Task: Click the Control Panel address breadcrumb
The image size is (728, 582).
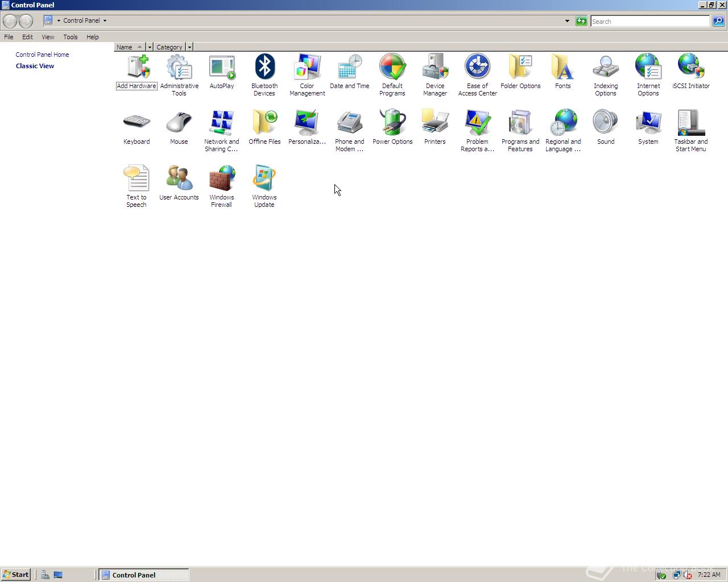Action: [x=81, y=20]
